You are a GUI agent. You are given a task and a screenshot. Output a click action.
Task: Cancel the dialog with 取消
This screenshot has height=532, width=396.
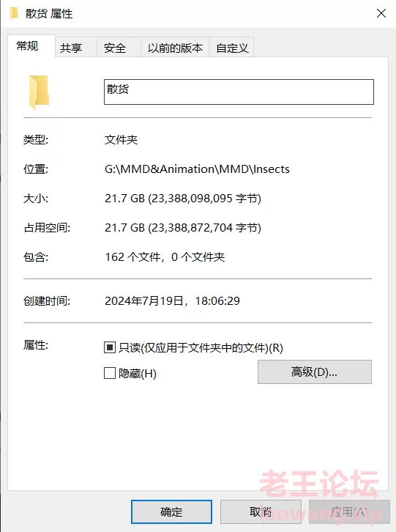pos(261,511)
